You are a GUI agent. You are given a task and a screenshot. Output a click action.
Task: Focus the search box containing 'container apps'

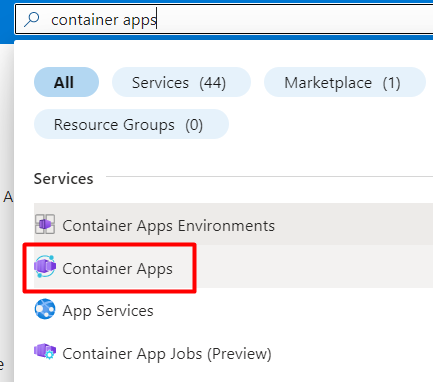224,20
